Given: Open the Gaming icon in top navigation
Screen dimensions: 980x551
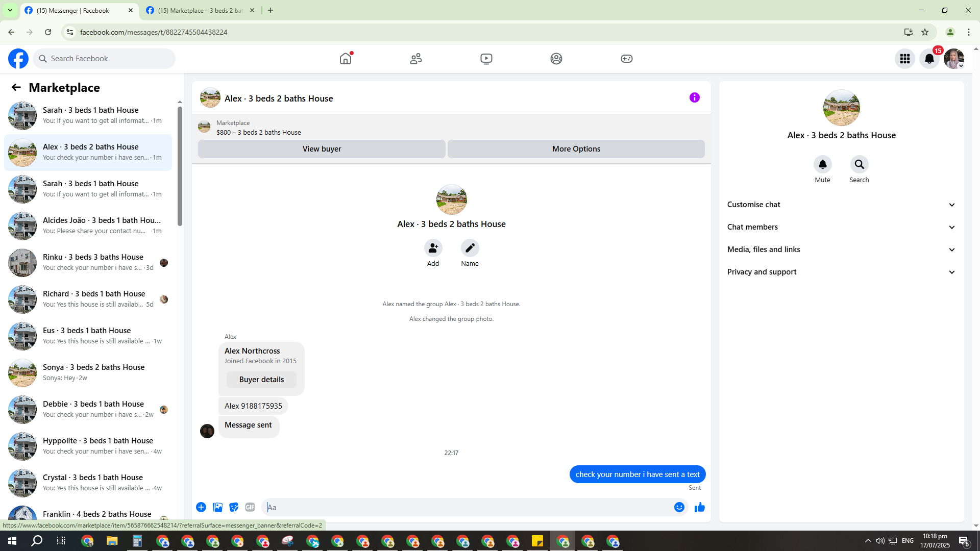Looking at the screenshot, I should coord(627,59).
